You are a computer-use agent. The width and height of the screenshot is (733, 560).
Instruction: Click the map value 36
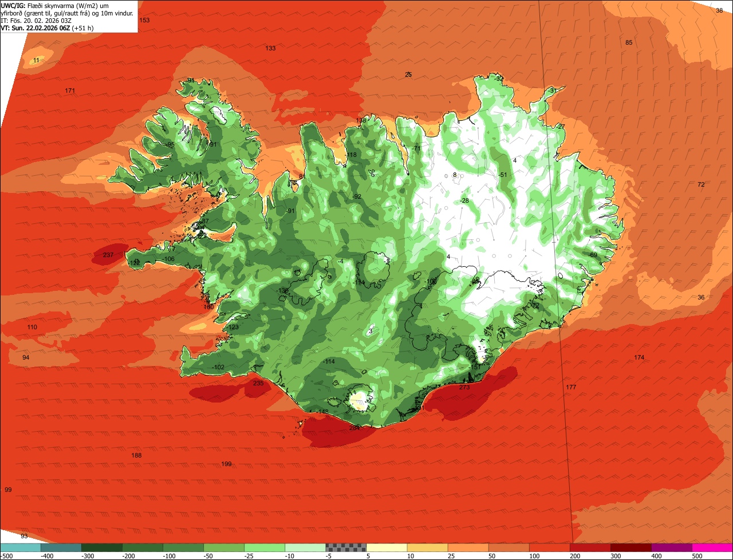[701, 297]
